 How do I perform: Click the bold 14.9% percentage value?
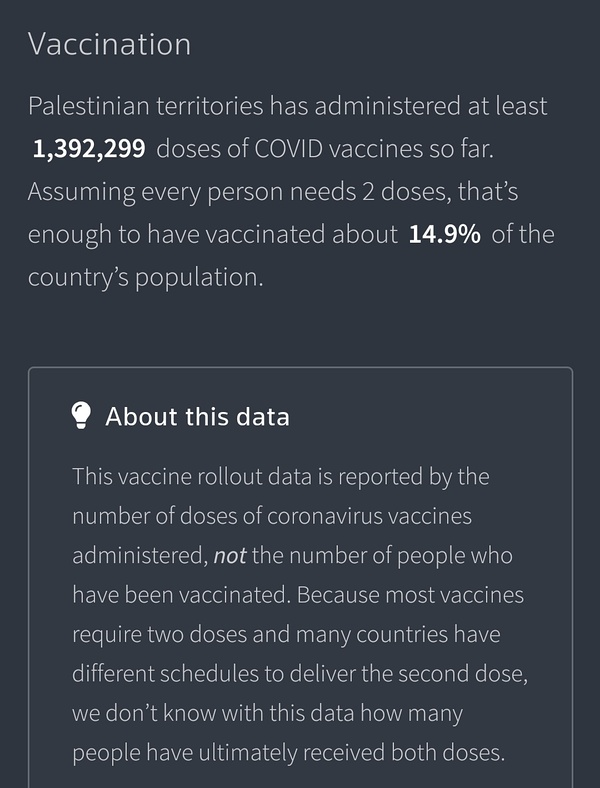click(445, 234)
